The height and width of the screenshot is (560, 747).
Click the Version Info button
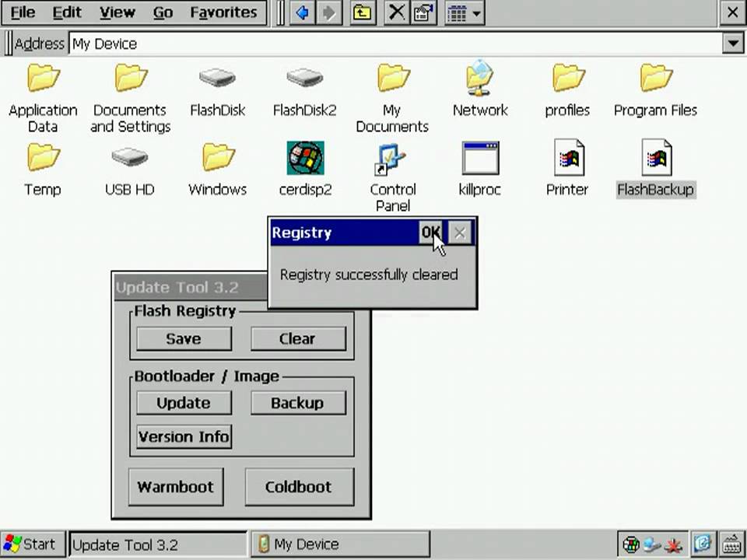point(184,436)
